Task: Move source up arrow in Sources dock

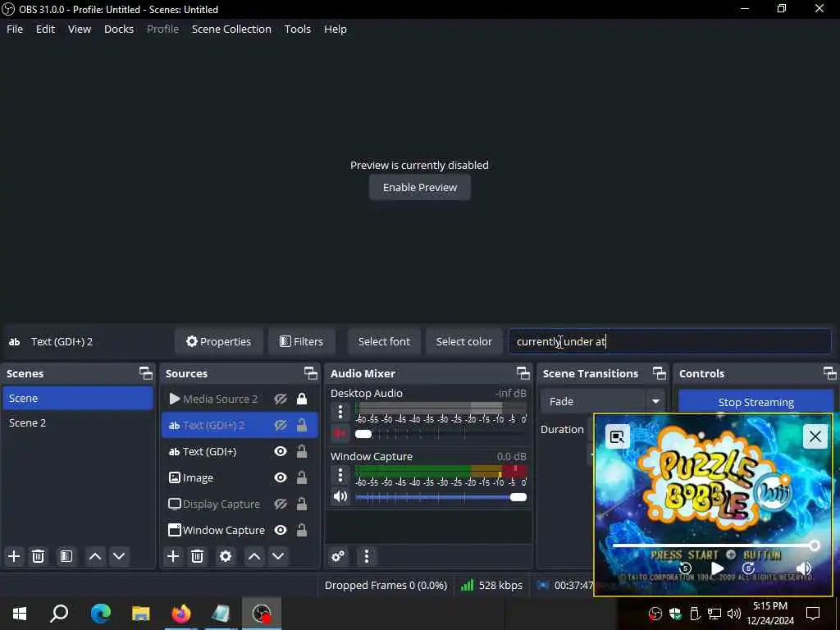Action: pos(254,556)
